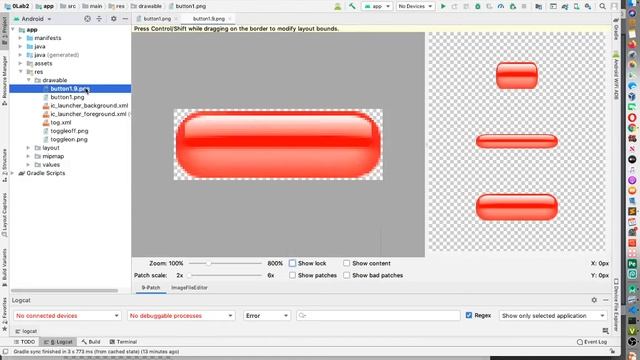Enable the Show patches checkbox
640x360 pixels.
pos(292,276)
